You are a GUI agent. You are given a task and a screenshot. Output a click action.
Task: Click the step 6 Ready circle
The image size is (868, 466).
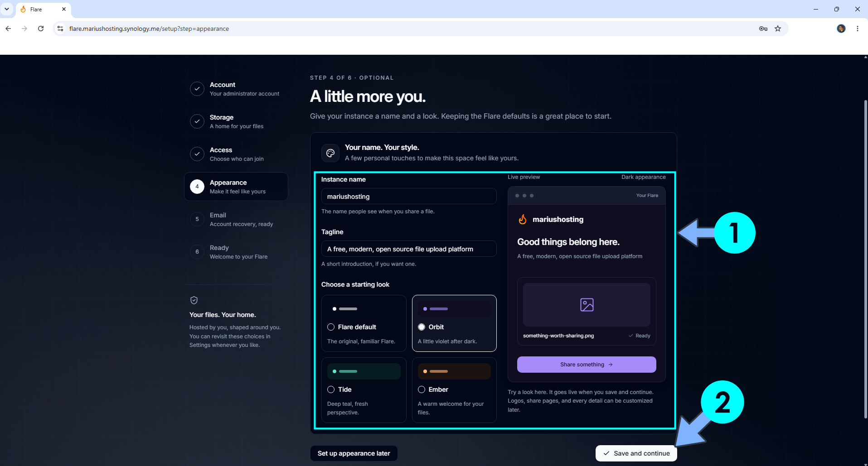pos(197,252)
